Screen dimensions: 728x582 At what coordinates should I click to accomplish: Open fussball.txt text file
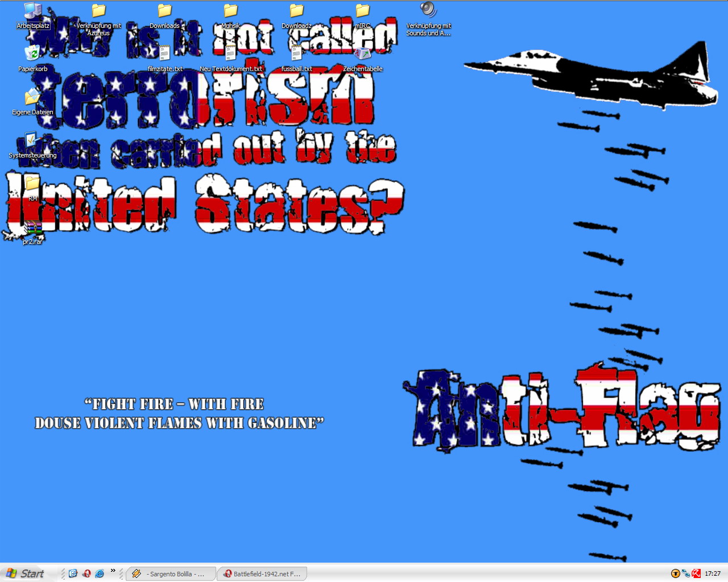[x=296, y=59]
